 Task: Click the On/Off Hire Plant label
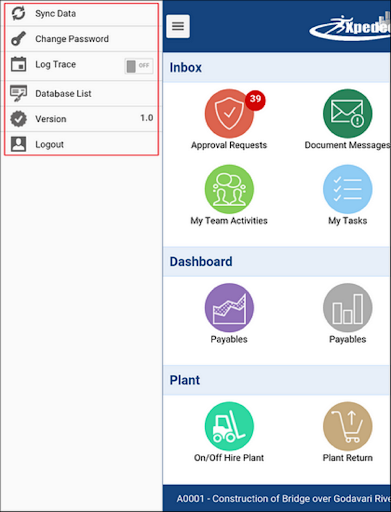tap(229, 458)
